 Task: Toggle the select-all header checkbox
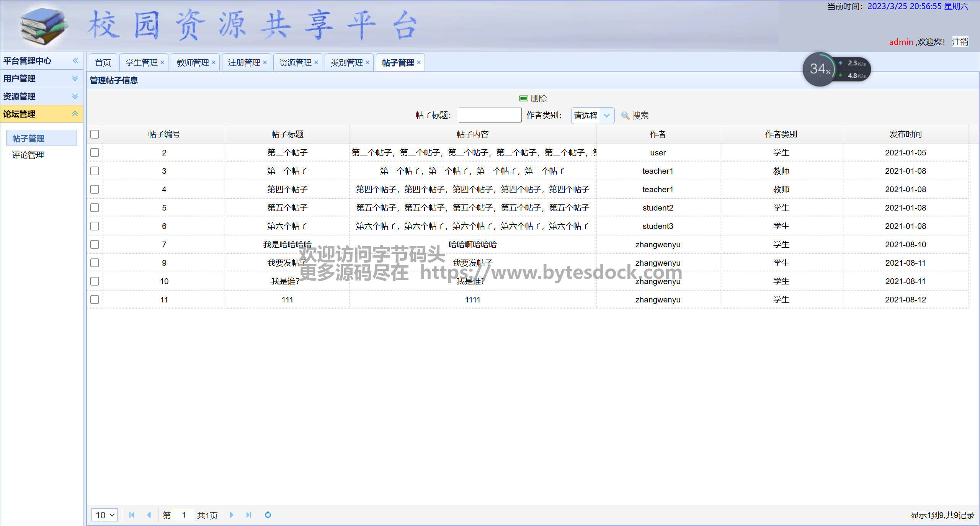95,134
